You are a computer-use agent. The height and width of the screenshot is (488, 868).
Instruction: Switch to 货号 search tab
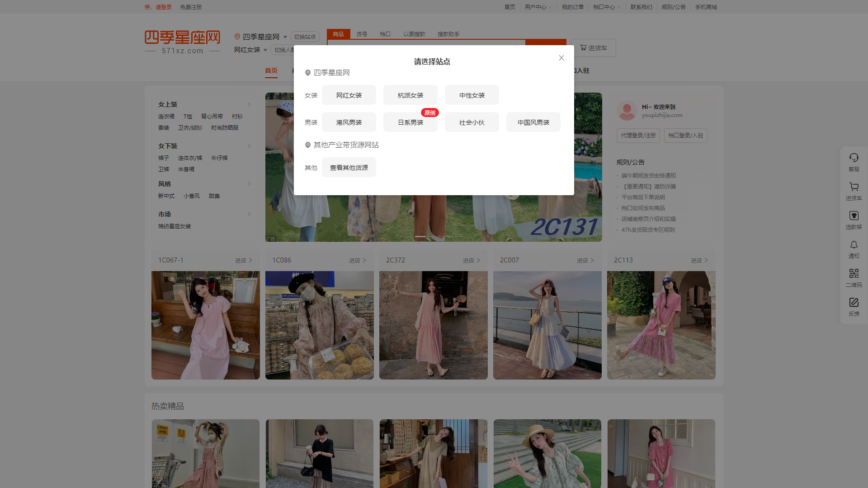coord(362,34)
